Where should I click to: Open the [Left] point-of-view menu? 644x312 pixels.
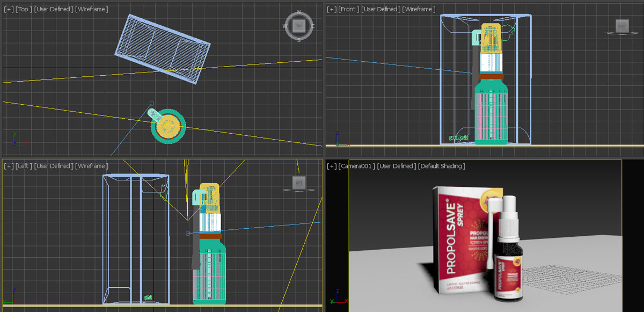coord(24,166)
